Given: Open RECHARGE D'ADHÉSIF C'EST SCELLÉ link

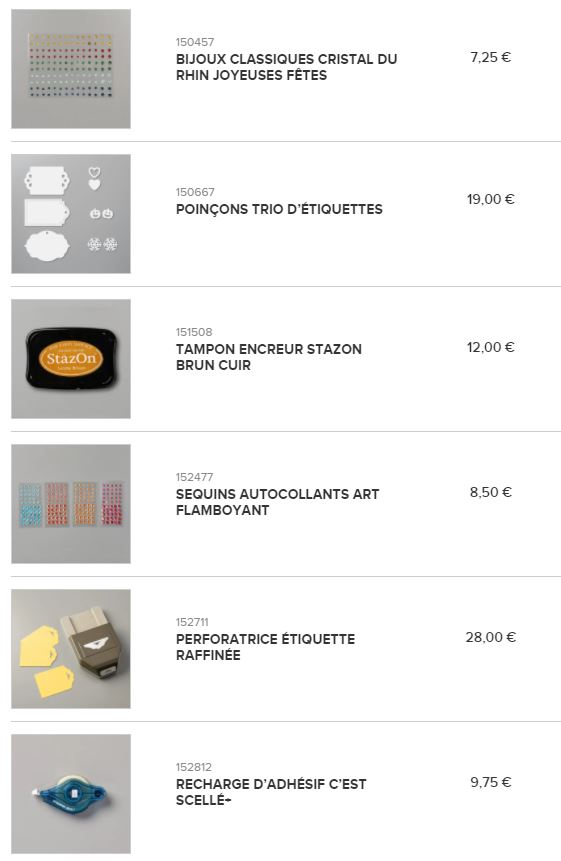Looking at the screenshot, I should [x=271, y=792].
